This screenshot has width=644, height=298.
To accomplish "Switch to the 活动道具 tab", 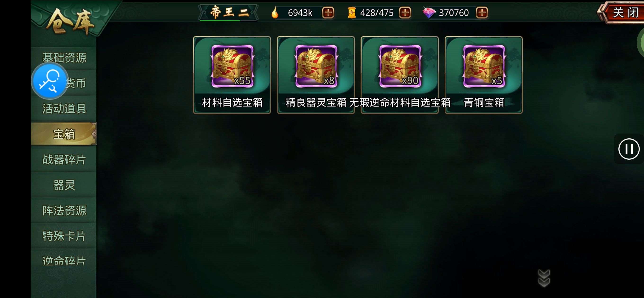I will 64,109.
